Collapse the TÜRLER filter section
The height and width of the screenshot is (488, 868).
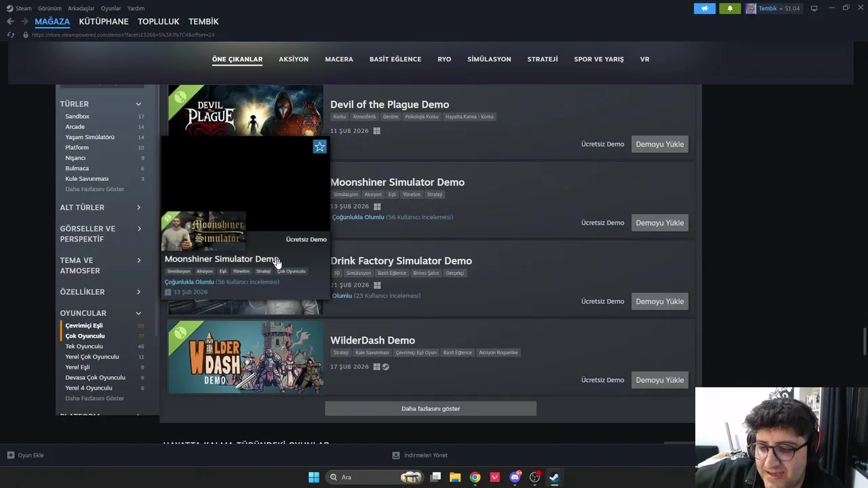pos(138,104)
